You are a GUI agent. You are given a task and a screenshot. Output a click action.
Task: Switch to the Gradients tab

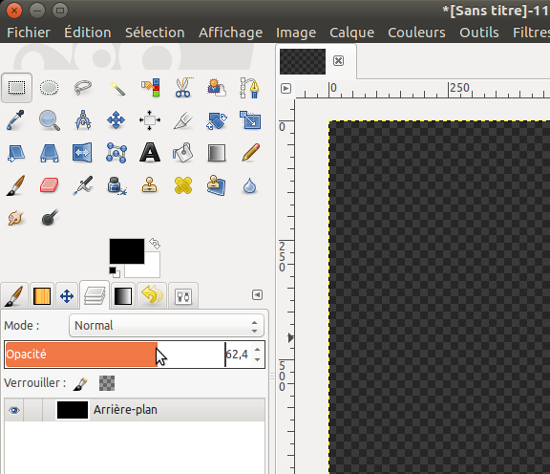coord(123,296)
